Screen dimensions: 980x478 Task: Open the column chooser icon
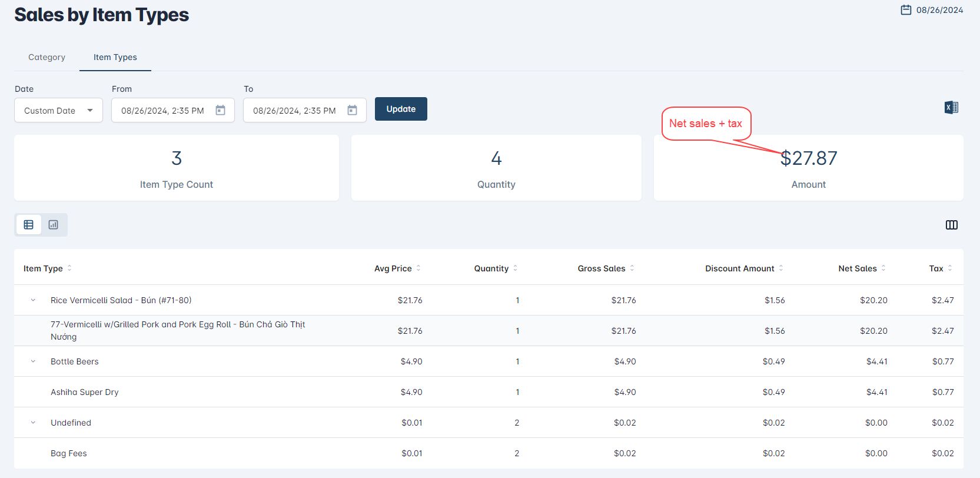951,225
